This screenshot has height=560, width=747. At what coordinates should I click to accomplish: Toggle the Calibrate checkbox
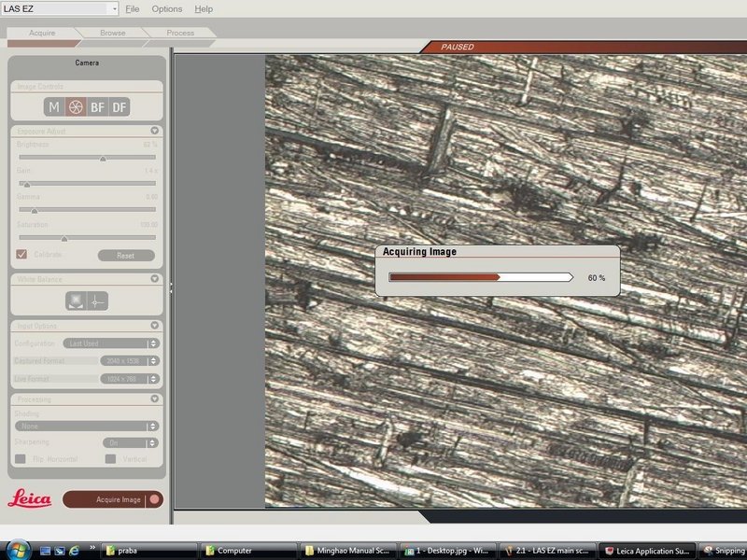coord(21,254)
